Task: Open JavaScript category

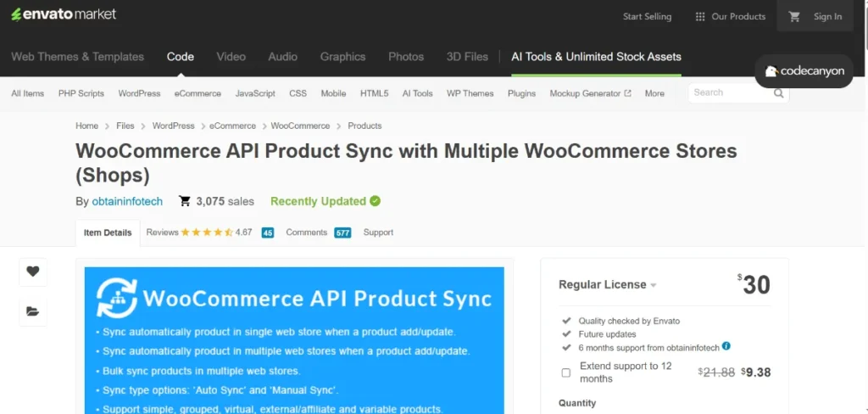Action: coord(255,93)
